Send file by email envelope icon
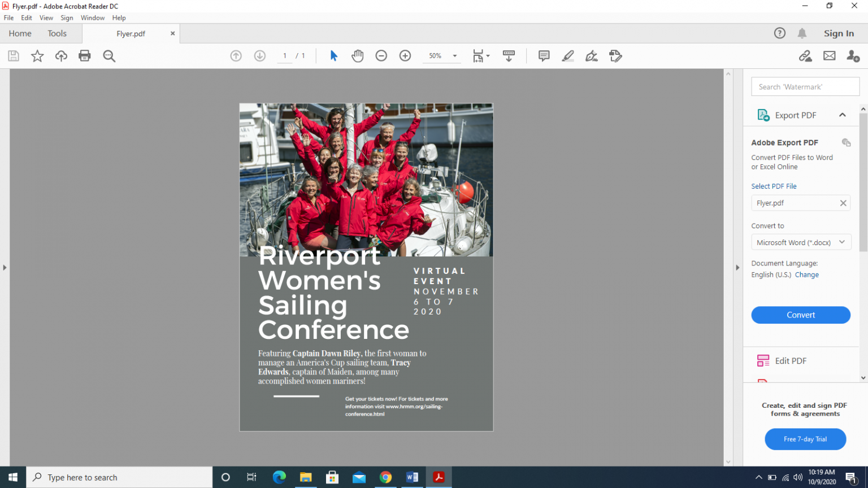The image size is (868, 488). coord(829,56)
